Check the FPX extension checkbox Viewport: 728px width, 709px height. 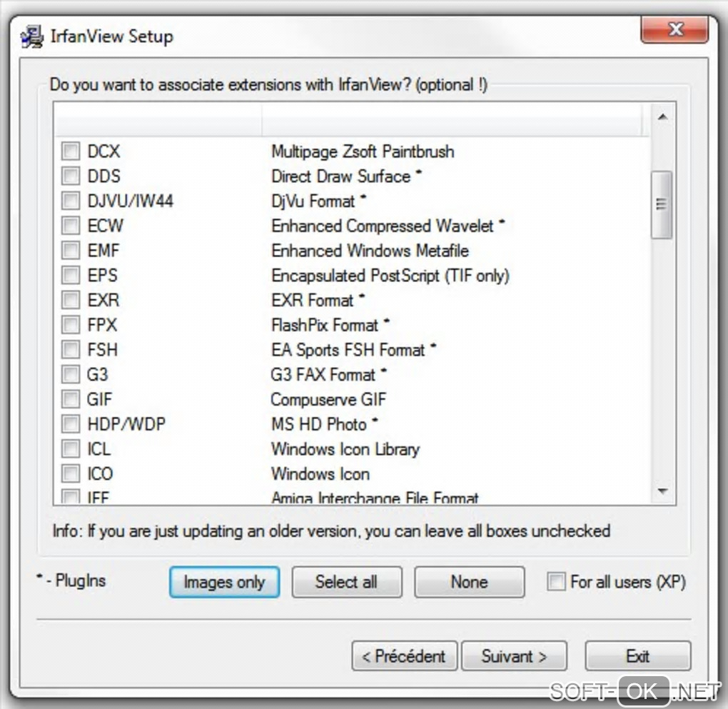71,325
